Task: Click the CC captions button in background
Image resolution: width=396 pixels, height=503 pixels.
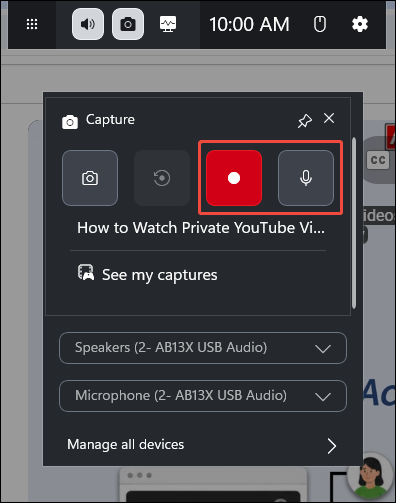Action: tap(378, 160)
